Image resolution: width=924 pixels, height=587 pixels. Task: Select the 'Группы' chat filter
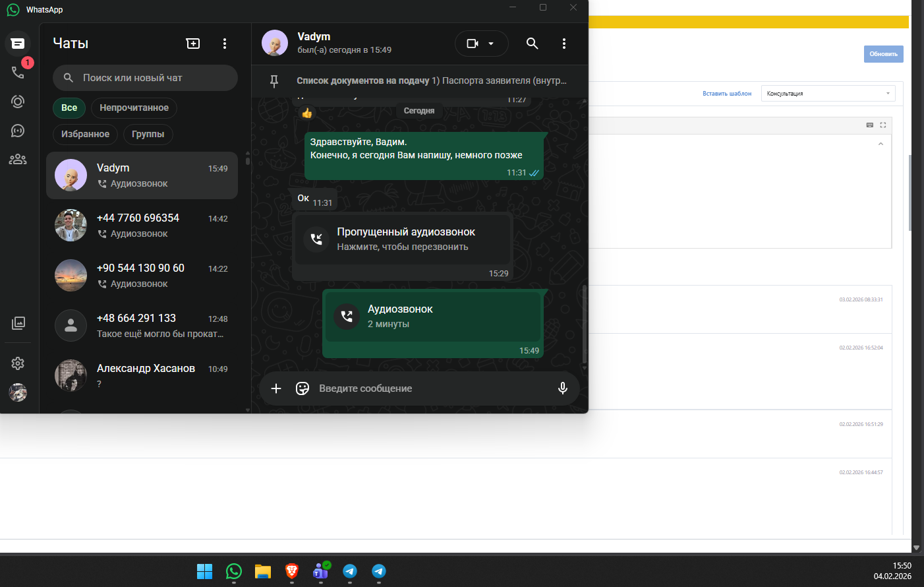point(148,134)
